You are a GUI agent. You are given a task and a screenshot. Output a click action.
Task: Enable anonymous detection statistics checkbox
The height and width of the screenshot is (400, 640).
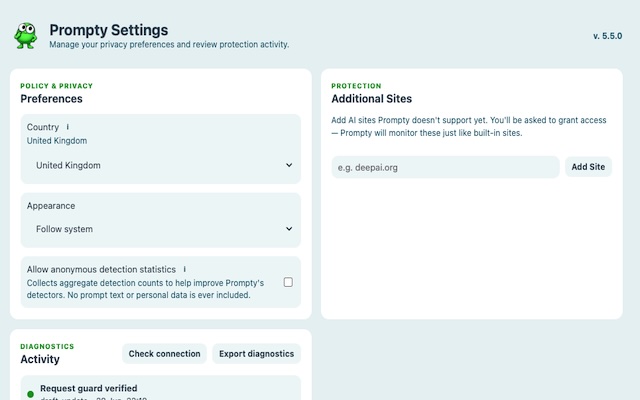pyautogui.click(x=288, y=282)
